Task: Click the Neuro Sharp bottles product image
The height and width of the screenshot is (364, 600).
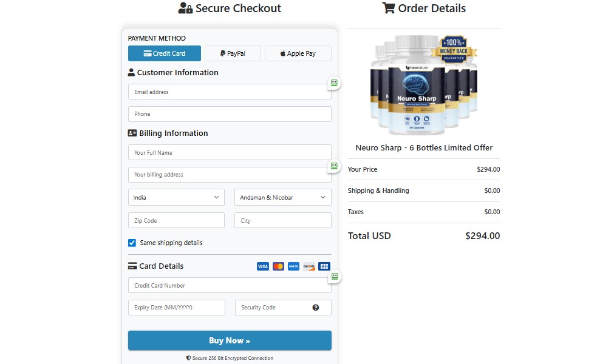Action: 423,84
